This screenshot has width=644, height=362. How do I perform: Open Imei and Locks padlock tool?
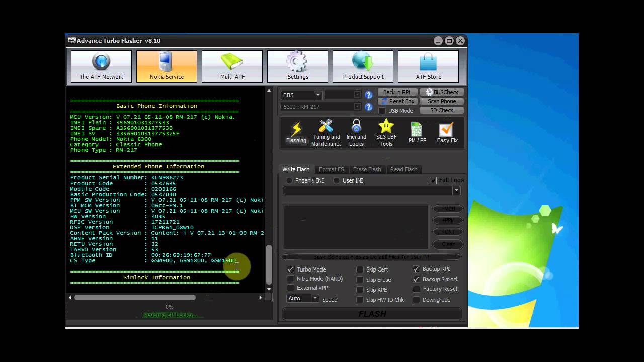[x=356, y=133]
